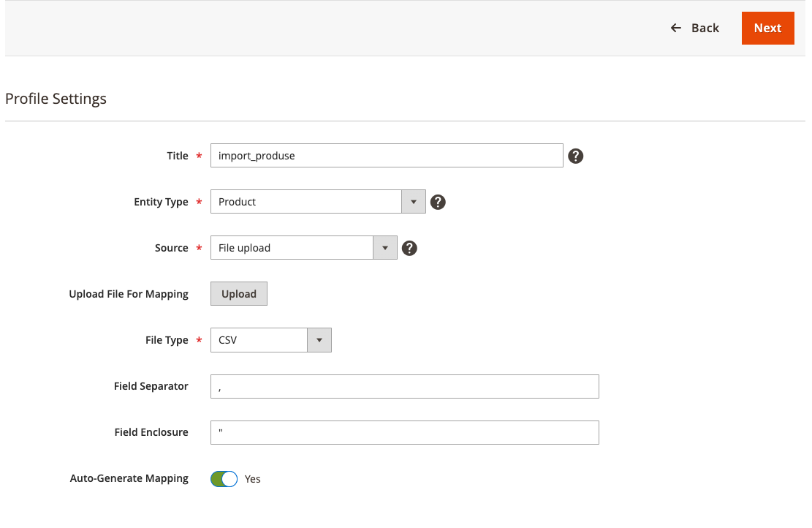
Task: Click the Field Enclosure label
Action: [x=151, y=432]
